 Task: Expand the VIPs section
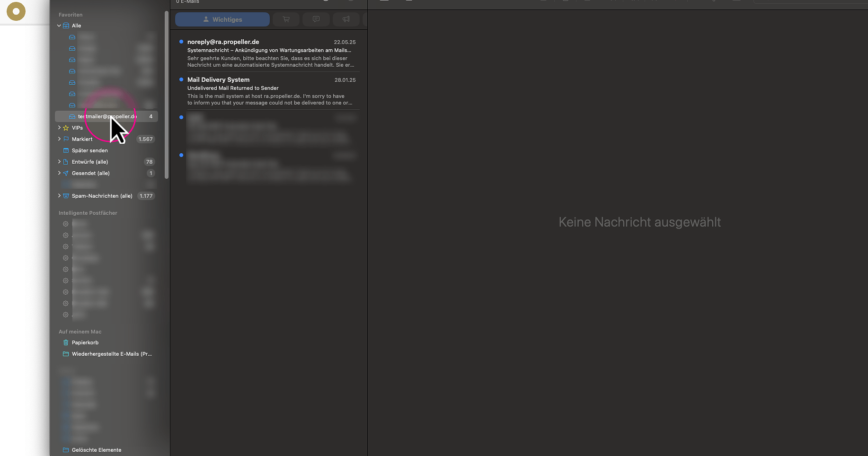pos(59,128)
